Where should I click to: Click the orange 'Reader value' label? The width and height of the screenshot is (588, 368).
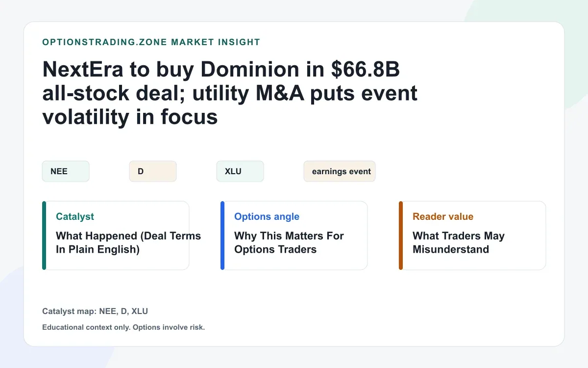(x=443, y=216)
